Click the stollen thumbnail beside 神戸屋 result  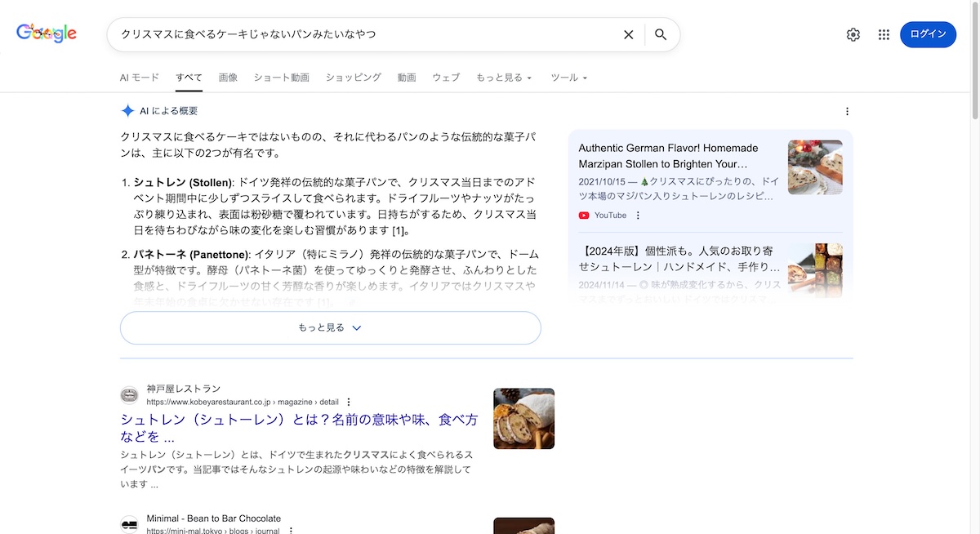[x=523, y=418]
